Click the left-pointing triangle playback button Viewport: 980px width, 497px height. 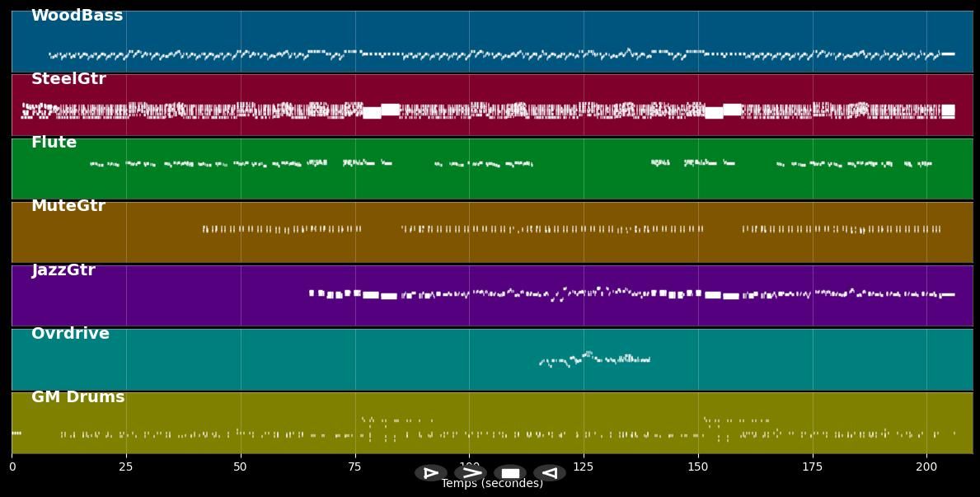(549, 473)
